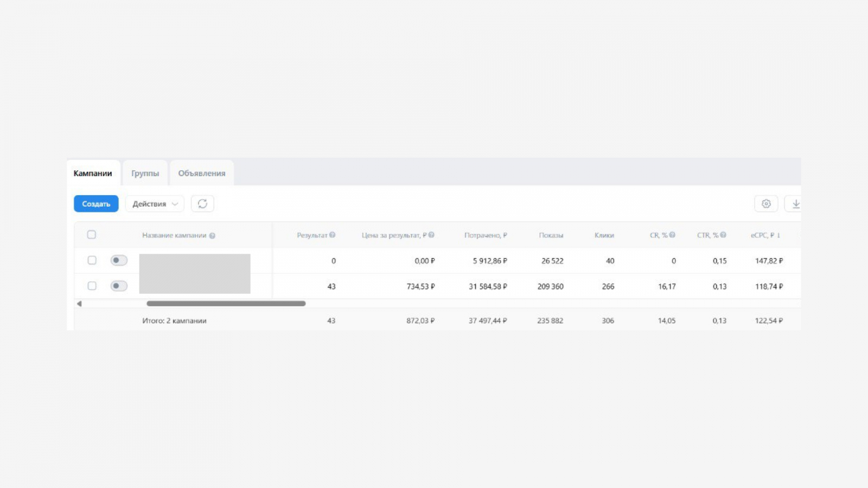Go to the Объявления tab
Screen dimensions: 868x488
tap(202, 174)
